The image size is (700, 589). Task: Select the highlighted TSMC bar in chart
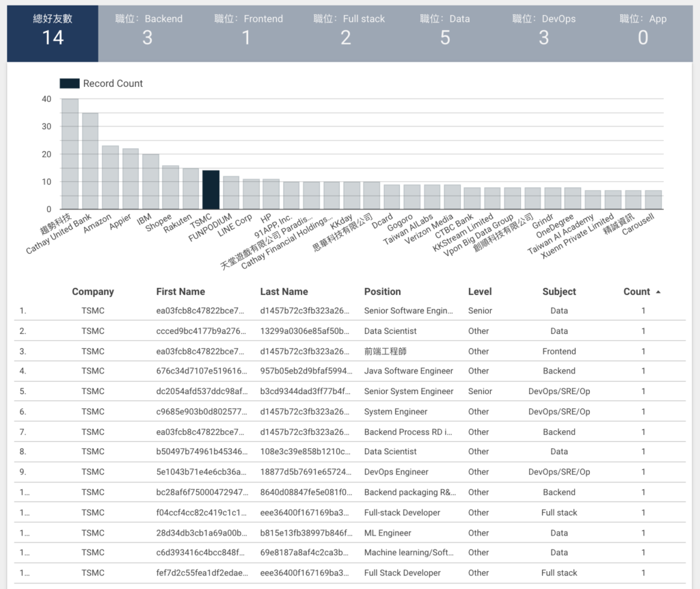click(x=211, y=189)
